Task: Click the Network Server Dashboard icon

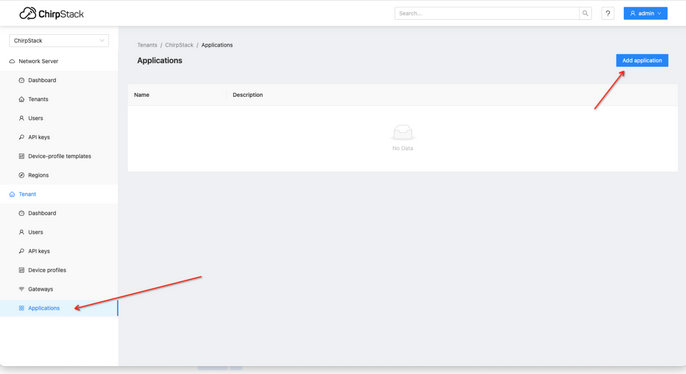Action: click(x=21, y=80)
